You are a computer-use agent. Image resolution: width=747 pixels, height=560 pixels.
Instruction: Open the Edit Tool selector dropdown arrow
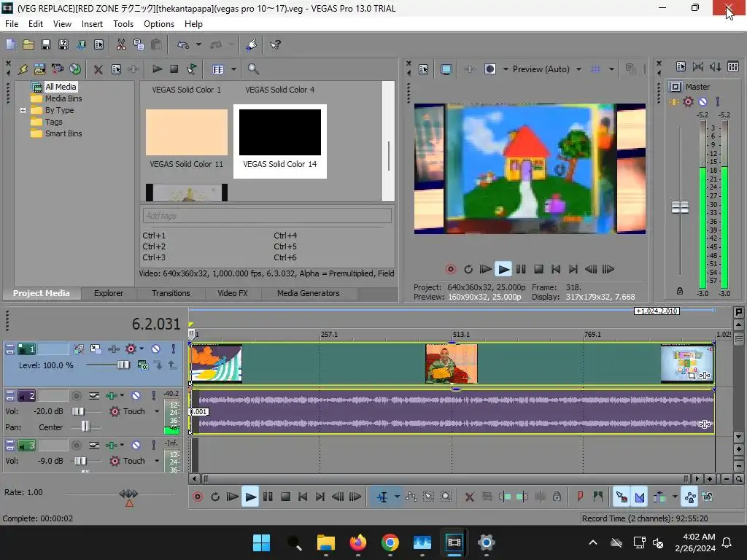coord(396,497)
